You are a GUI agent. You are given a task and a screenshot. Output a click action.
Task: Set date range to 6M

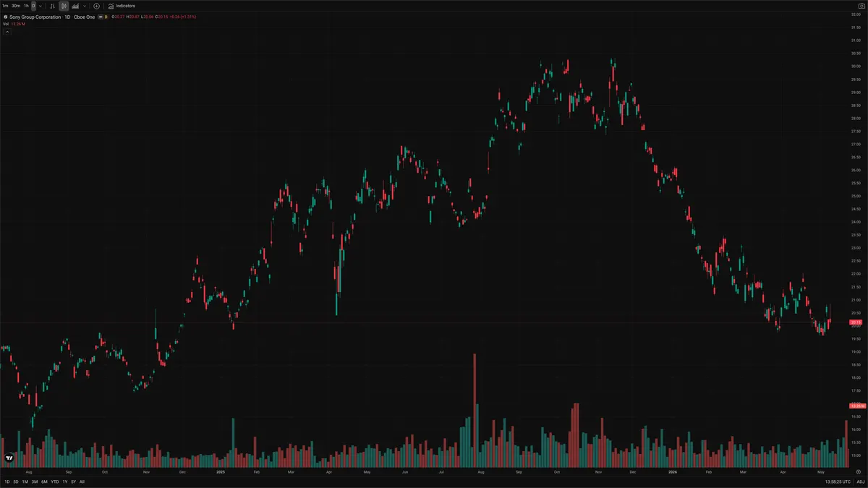(44, 481)
